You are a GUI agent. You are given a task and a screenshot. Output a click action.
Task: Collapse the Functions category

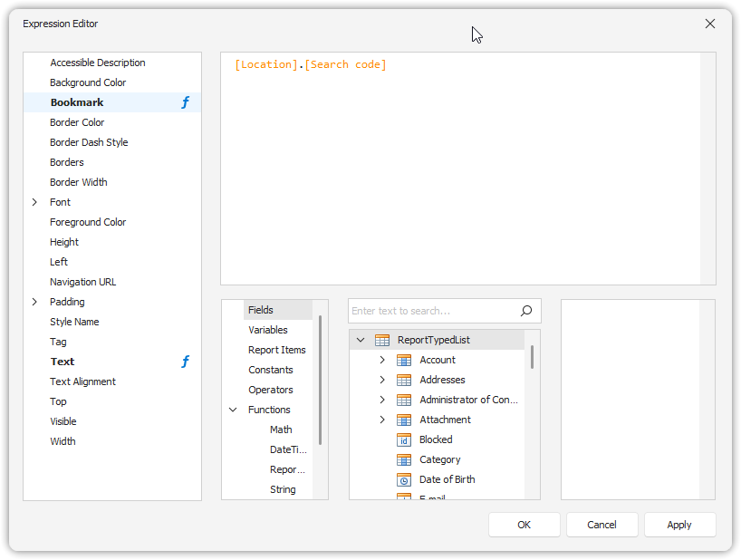click(233, 410)
